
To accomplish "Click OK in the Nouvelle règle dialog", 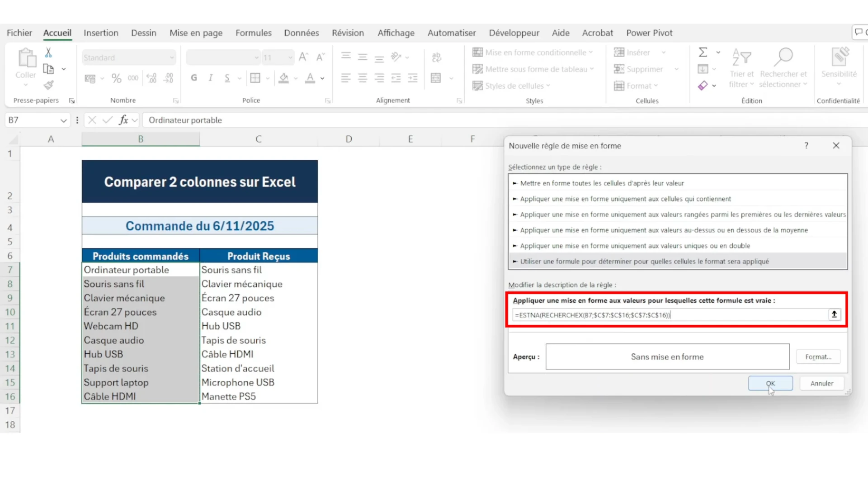I will [770, 383].
